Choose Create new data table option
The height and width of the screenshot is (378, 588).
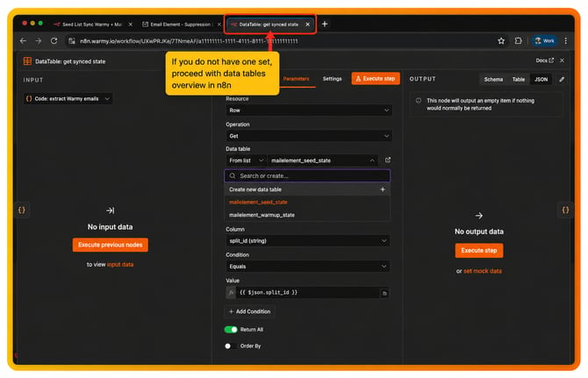coord(307,189)
